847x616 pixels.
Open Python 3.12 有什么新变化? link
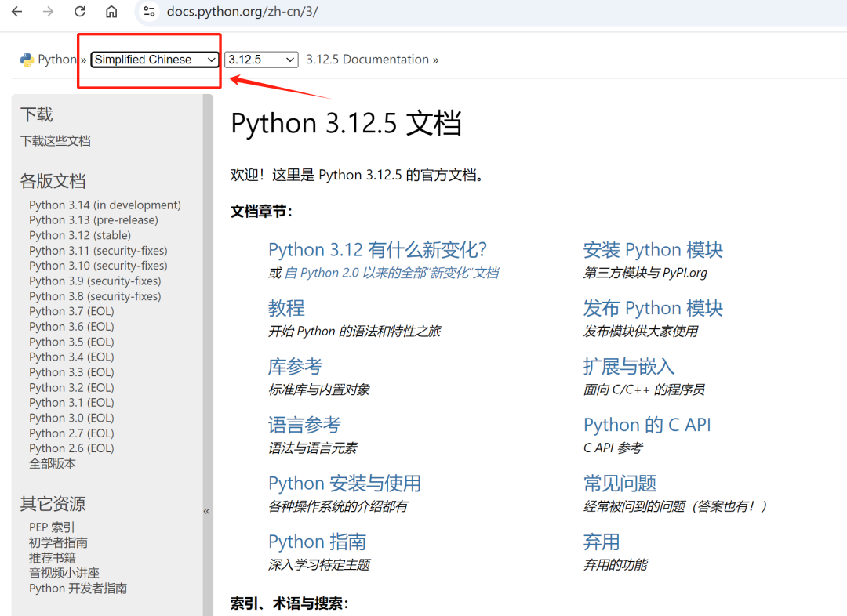point(377,249)
